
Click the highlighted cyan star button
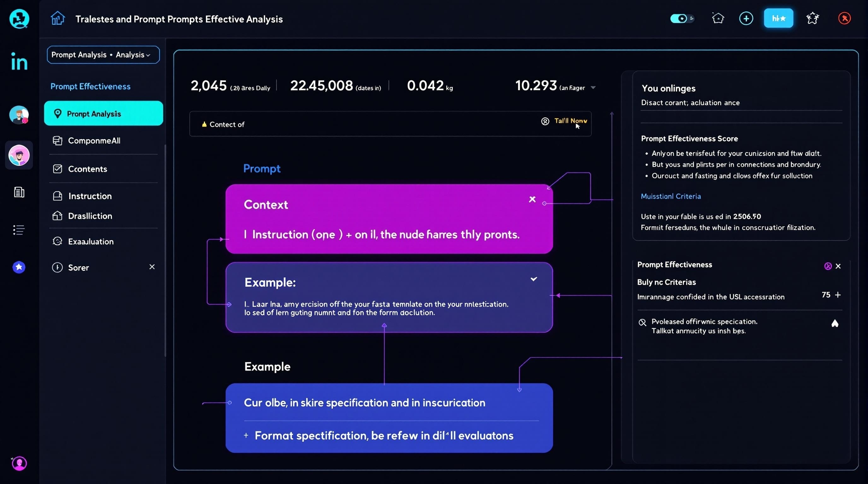click(x=778, y=18)
